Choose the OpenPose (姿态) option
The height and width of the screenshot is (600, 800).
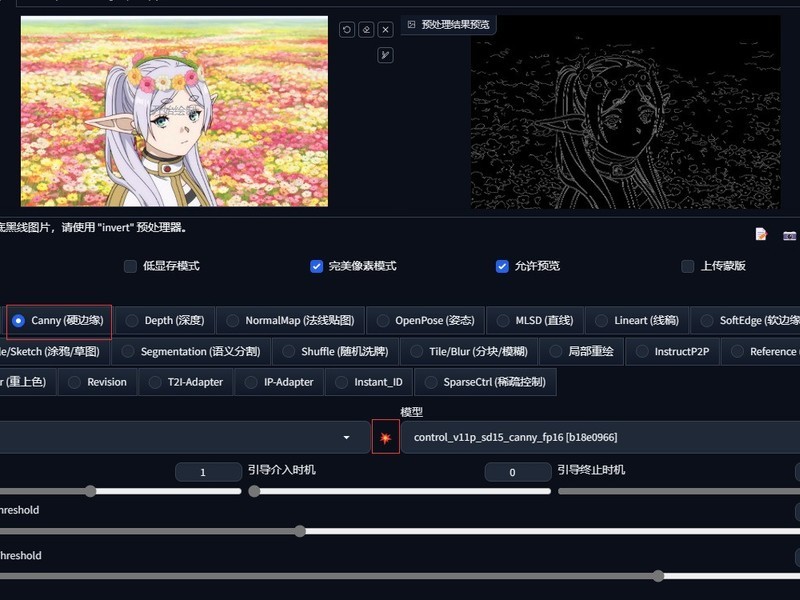427,321
